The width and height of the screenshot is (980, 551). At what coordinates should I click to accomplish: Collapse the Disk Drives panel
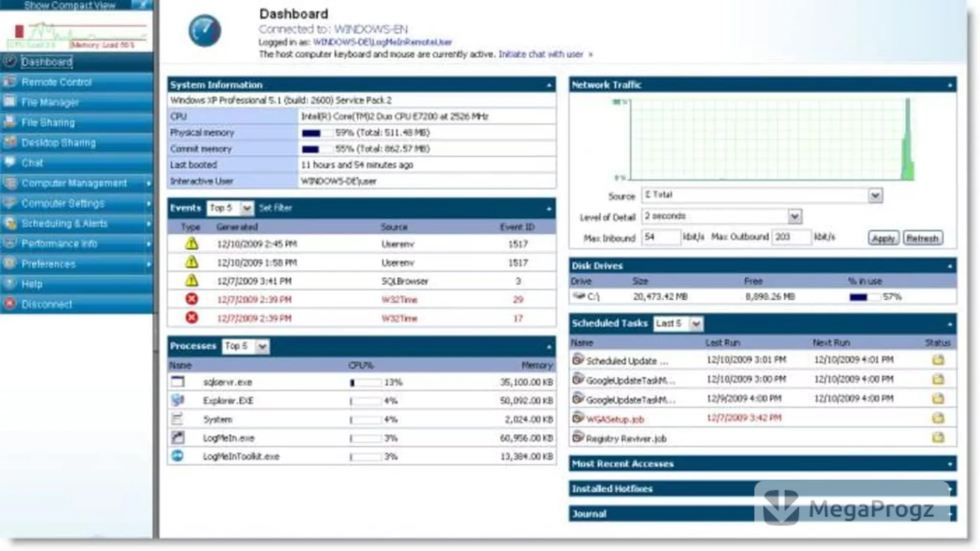point(950,266)
